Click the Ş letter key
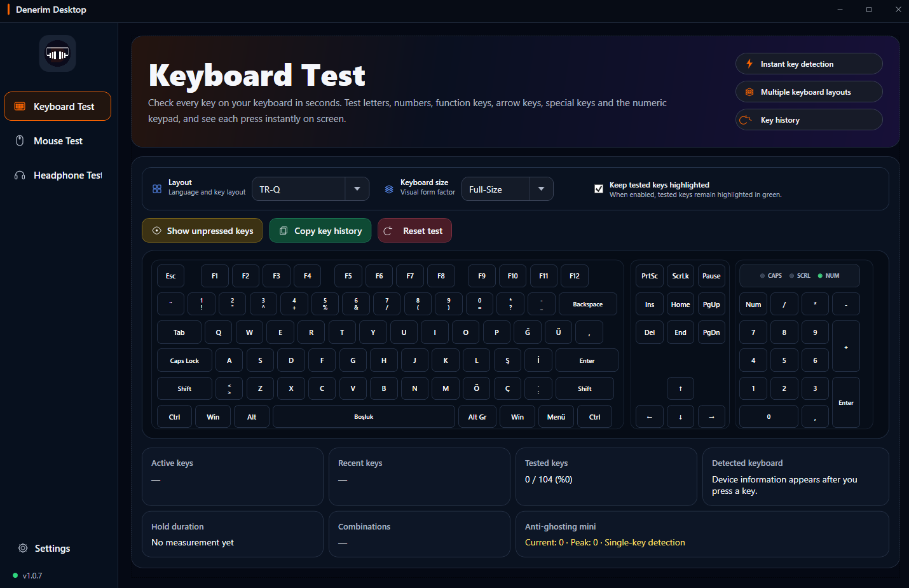The height and width of the screenshot is (588, 909). (507, 360)
